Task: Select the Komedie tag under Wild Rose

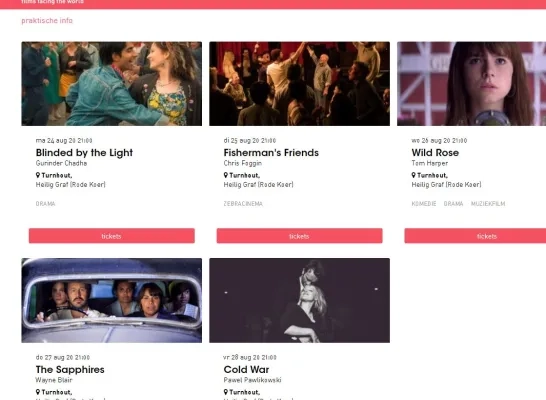Action: click(x=424, y=204)
